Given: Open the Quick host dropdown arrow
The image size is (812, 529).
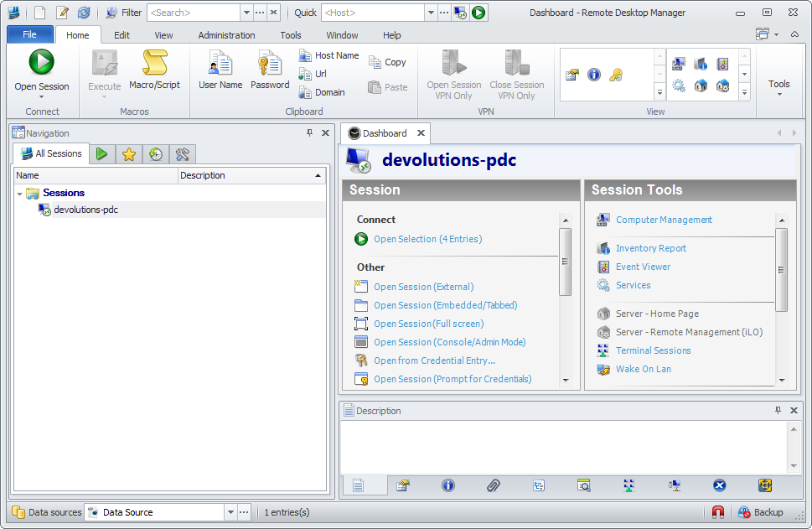Looking at the screenshot, I should point(431,13).
